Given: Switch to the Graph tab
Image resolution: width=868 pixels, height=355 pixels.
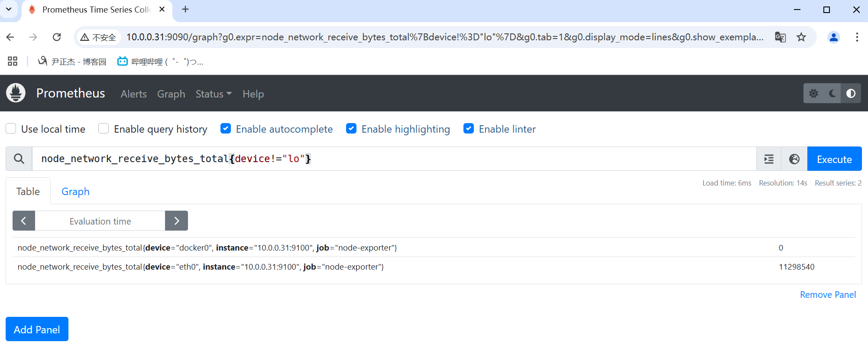Looking at the screenshot, I should click(x=75, y=192).
